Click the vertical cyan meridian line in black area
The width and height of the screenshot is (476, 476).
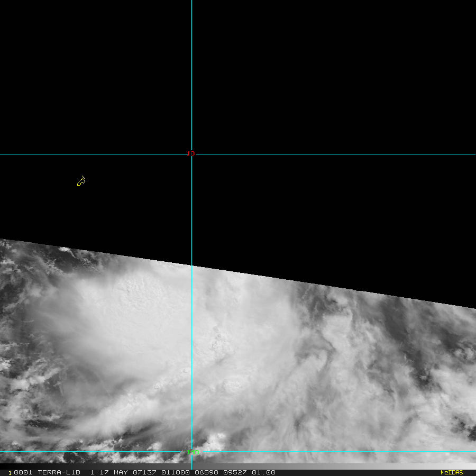pos(191,76)
